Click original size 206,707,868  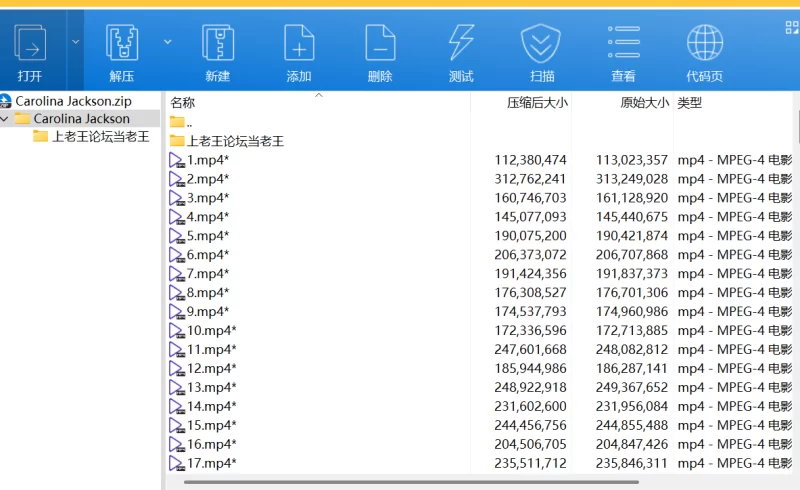(632, 255)
